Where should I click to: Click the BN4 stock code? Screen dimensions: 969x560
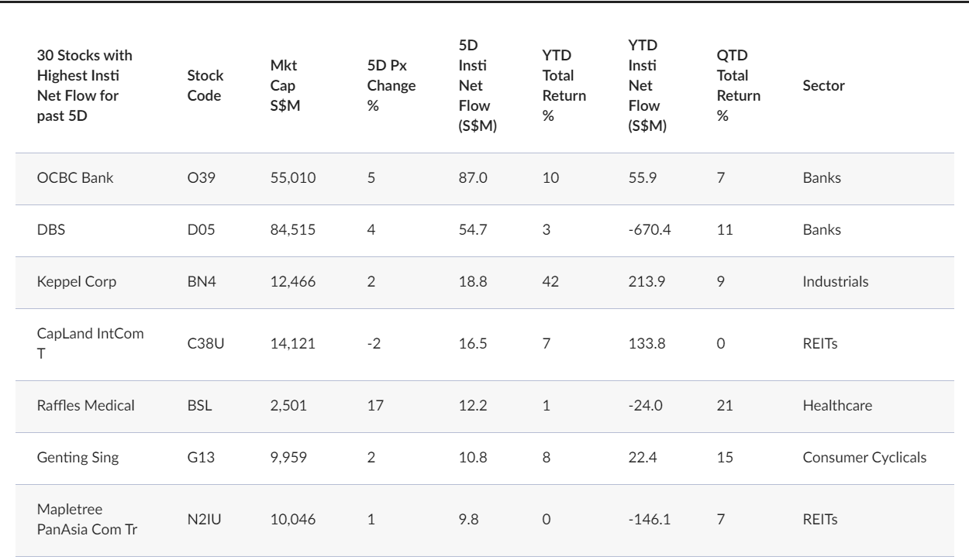[x=201, y=282]
